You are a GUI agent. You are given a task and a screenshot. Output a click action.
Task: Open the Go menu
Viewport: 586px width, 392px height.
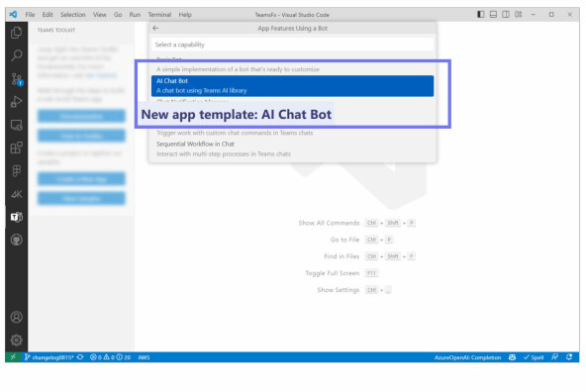[118, 14]
